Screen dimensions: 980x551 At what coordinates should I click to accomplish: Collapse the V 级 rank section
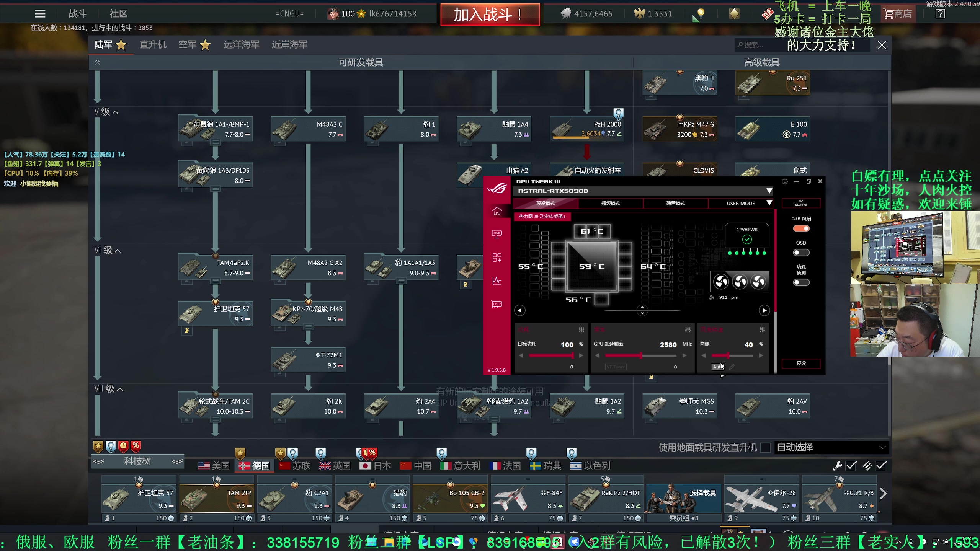point(106,112)
